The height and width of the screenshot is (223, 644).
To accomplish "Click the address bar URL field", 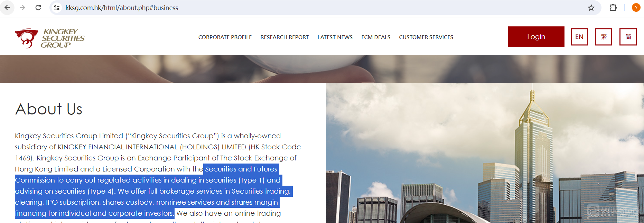I will (x=325, y=8).
